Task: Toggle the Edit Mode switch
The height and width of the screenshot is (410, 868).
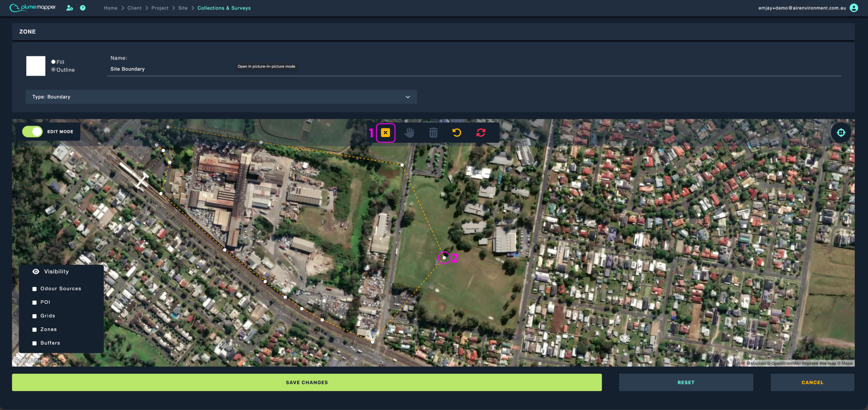Action: [x=32, y=132]
